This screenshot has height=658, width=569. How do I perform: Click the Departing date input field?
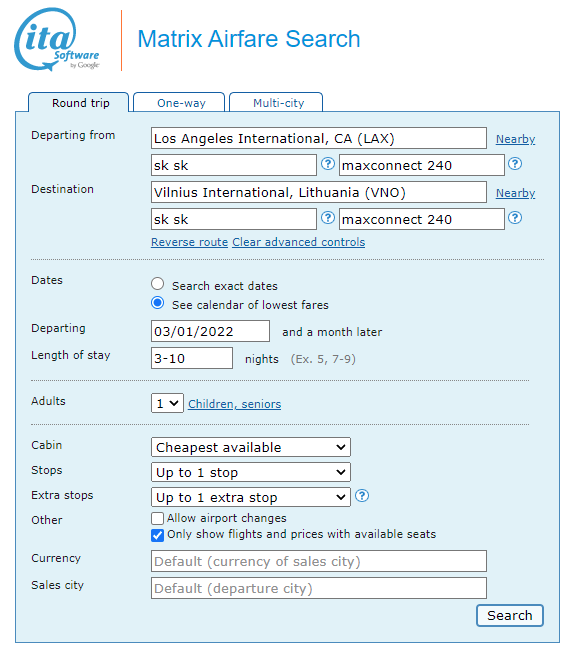pyautogui.click(x=210, y=332)
